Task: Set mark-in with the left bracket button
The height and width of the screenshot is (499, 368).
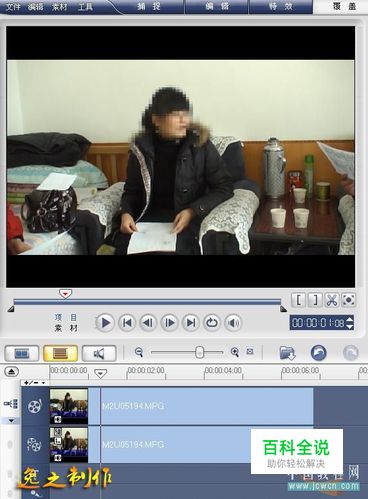Action: coord(299,300)
